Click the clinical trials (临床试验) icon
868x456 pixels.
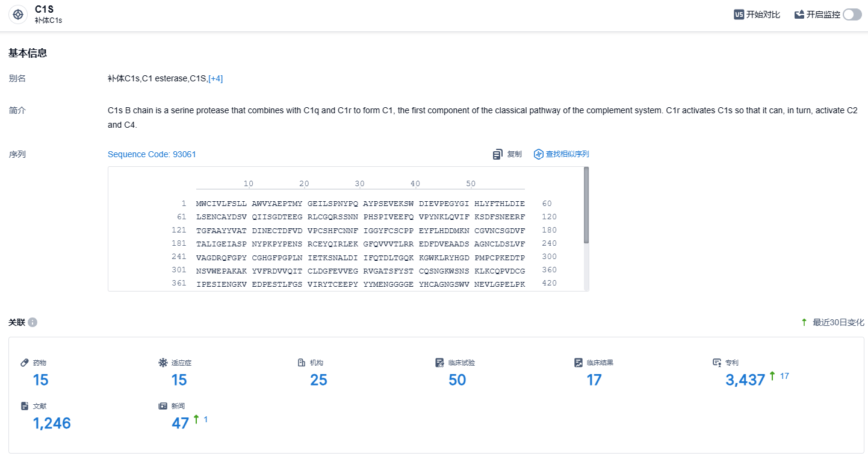[x=440, y=363]
